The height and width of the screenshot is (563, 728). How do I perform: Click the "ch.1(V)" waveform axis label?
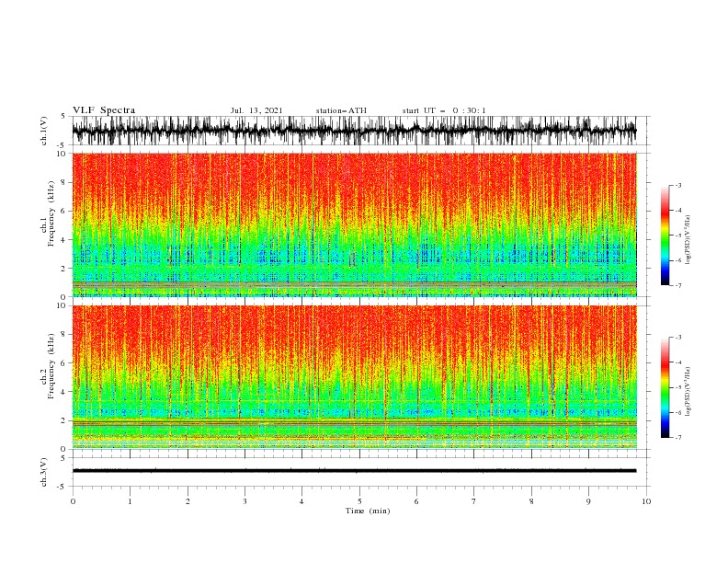pyautogui.click(x=44, y=131)
